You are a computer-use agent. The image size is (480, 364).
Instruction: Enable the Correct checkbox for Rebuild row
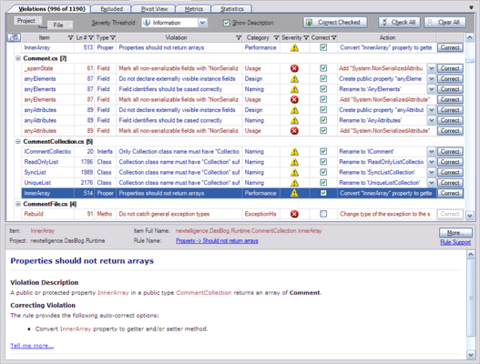pos(323,214)
